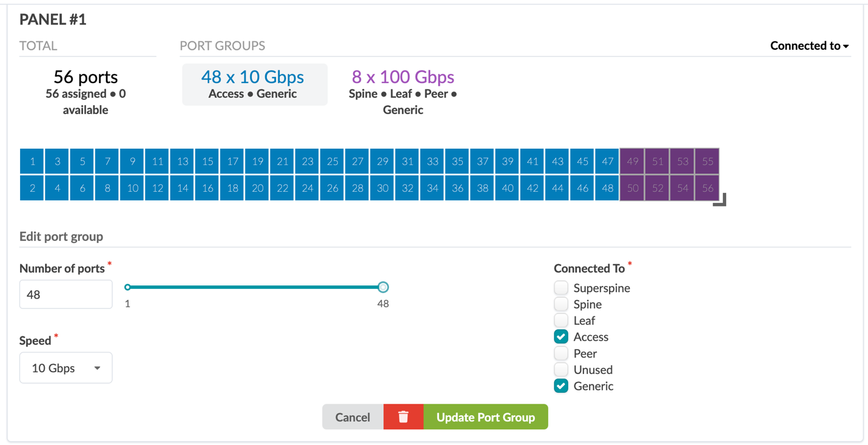Click the Cancel button

coord(352,417)
